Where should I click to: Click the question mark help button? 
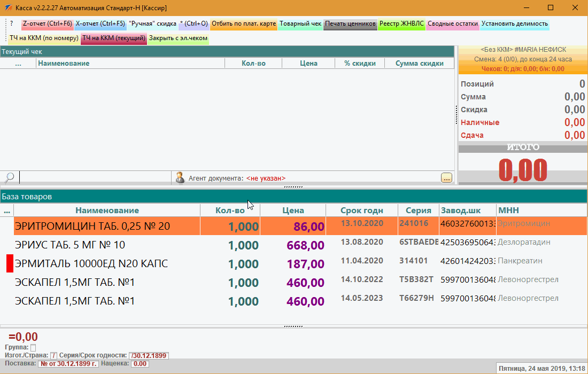[12, 24]
